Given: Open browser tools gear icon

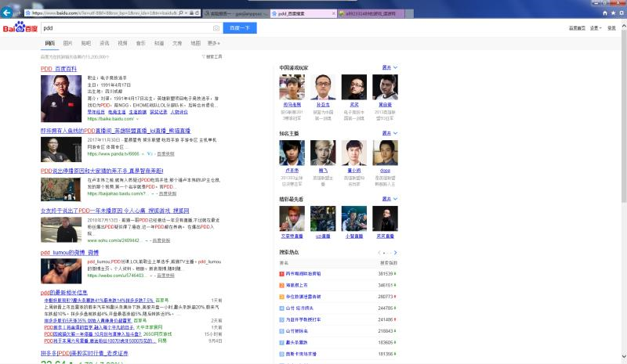Looking at the screenshot, I should 622,13.
